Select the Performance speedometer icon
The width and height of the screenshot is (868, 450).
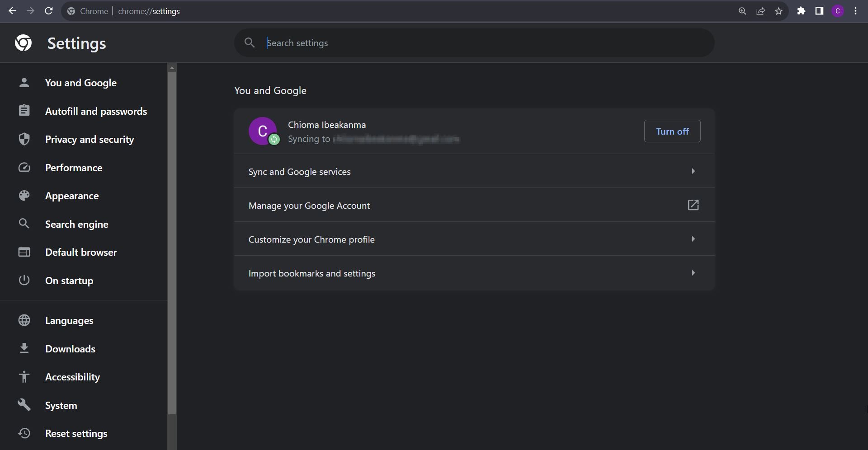pyautogui.click(x=24, y=167)
